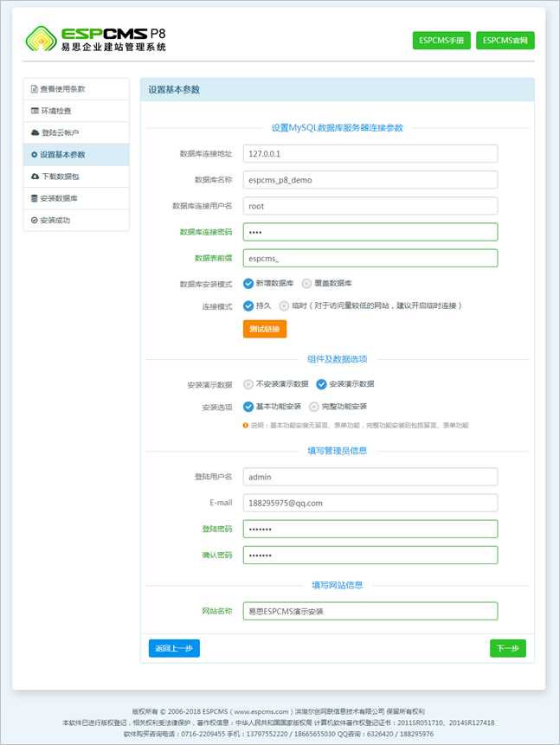Focus the 数据库连接密码 password field

click(x=370, y=233)
